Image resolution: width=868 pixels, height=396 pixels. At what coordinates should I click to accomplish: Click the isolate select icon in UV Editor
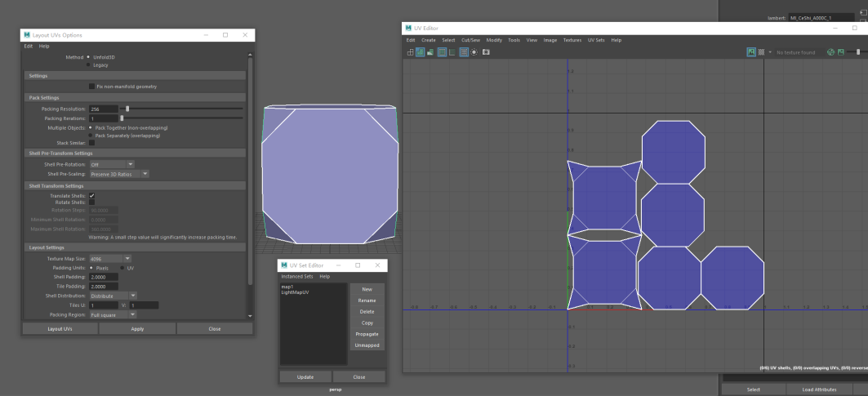[x=474, y=52]
